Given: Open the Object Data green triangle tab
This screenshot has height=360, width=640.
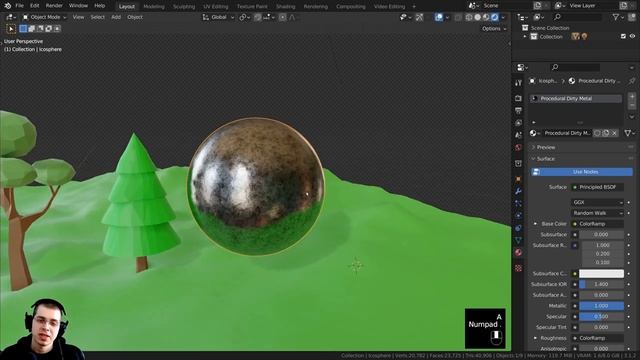Looking at the screenshot, I should [x=518, y=240].
